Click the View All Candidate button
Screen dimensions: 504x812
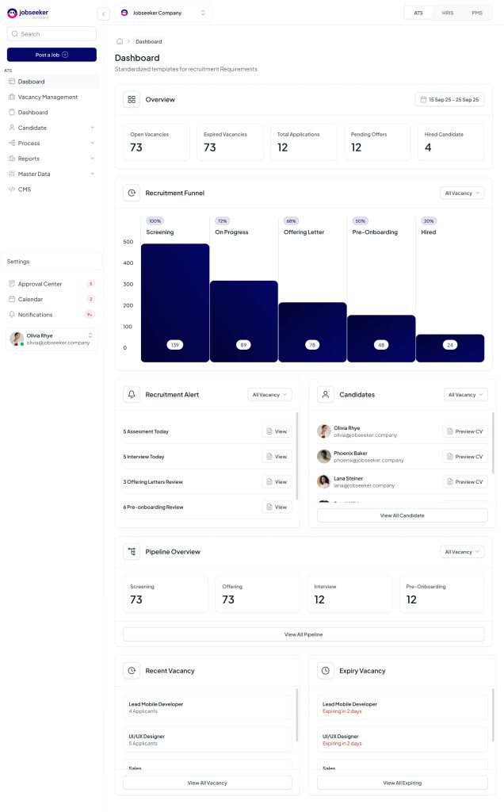point(402,515)
